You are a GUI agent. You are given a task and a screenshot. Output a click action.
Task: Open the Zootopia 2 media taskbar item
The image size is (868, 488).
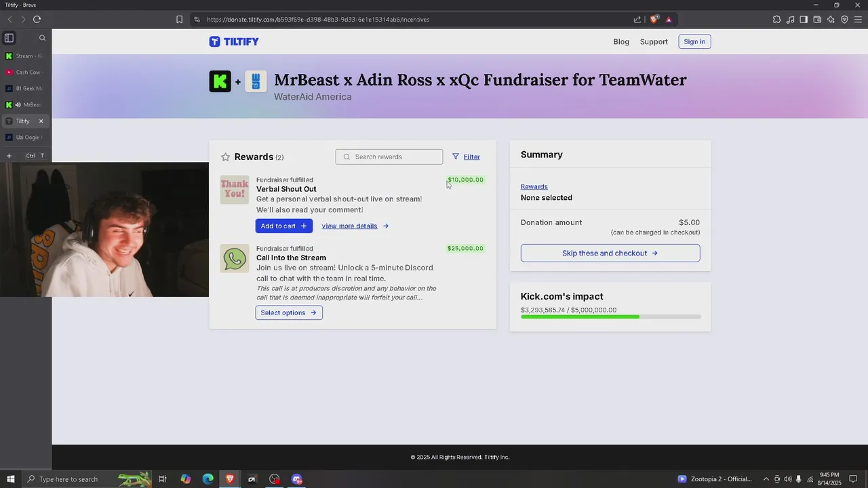[x=715, y=479]
